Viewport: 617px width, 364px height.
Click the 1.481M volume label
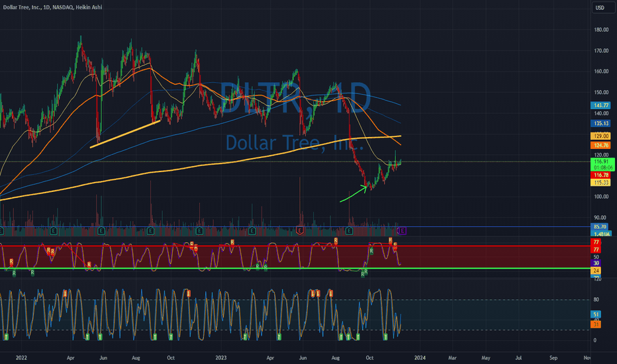pyautogui.click(x=601, y=234)
